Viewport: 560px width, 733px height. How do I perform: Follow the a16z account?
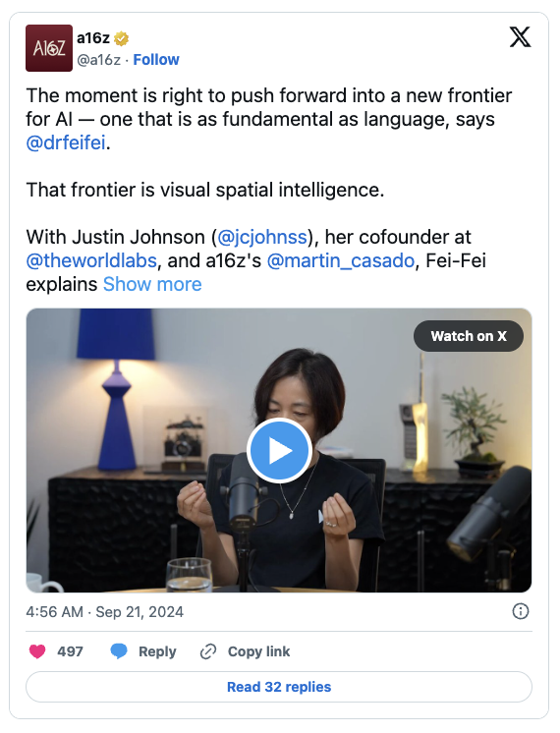[156, 60]
